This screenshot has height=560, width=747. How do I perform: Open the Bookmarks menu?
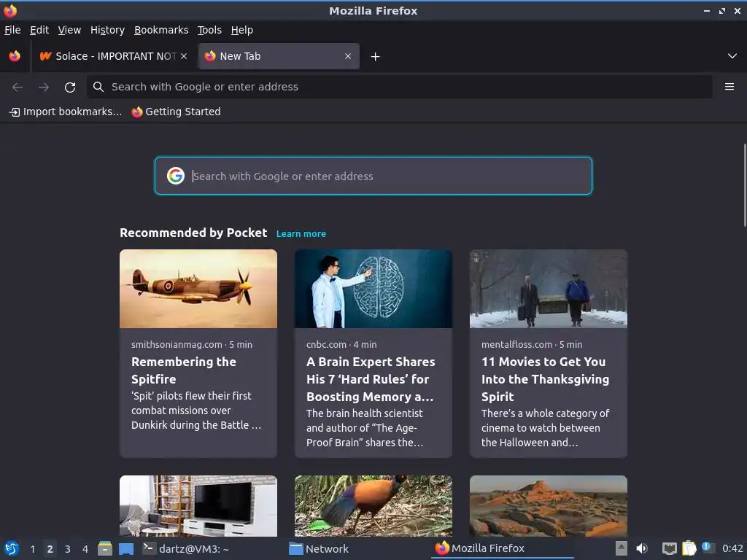point(161,30)
